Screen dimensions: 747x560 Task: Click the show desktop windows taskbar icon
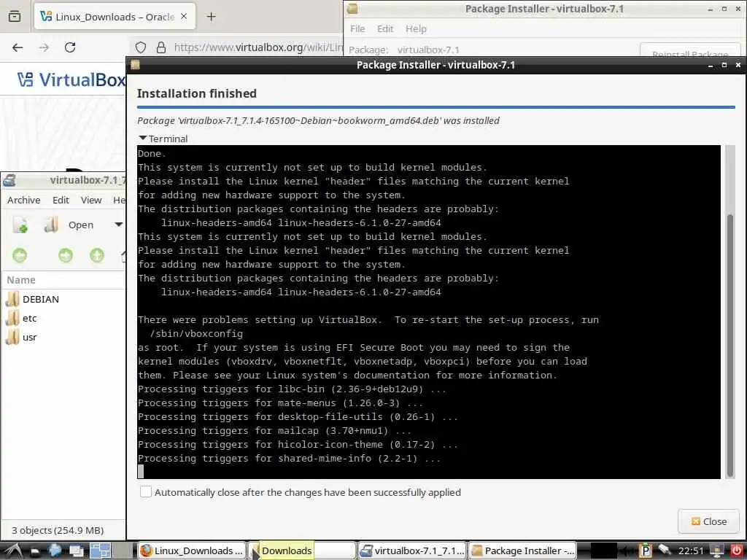tap(76, 551)
